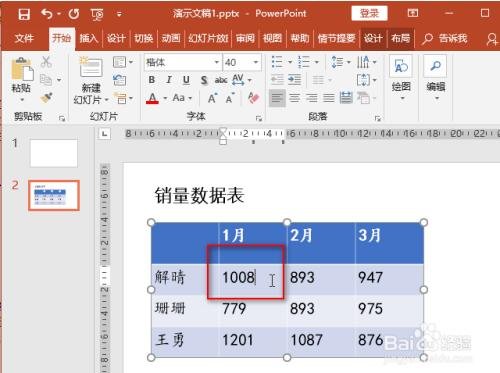Open the 编辑 editing group button
The width and height of the screenshot is (500, 373).
(436, 78)
